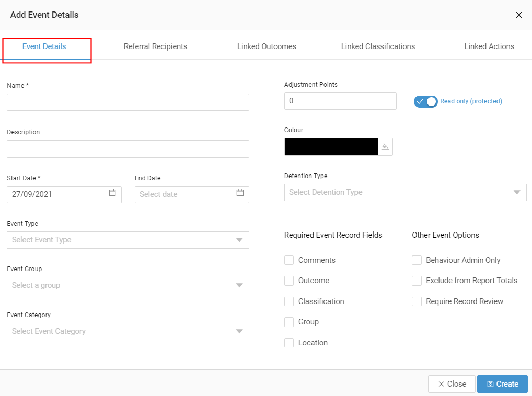Open the End Date calendar icon
The width and height of the screenshot is (532, 396).
pos(240,193)
